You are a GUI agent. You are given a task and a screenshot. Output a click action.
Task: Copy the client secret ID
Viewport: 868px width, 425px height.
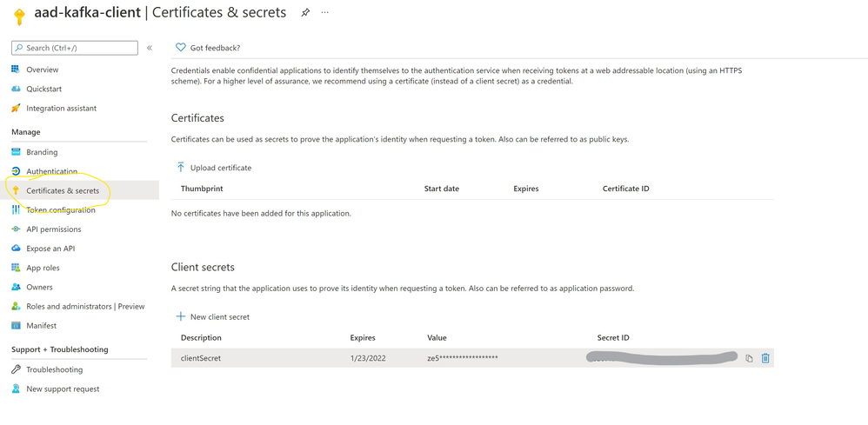pos(749,358)
